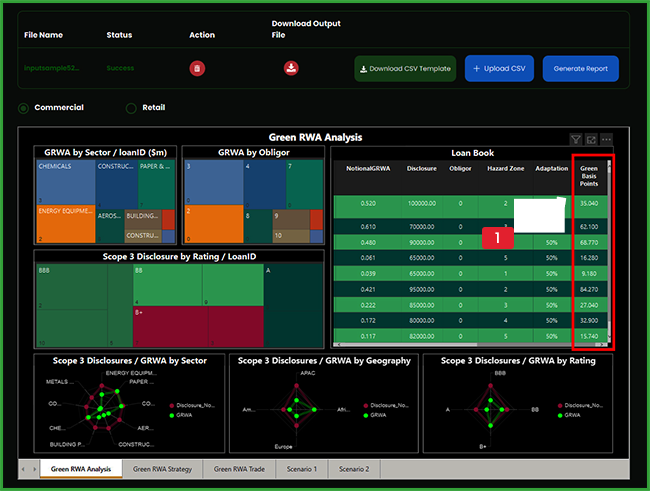This screenshot has width=650, height=491.
Task: Activate focus mode icon on the report visual
Action: pyautogui.click(x=591, y=139)
